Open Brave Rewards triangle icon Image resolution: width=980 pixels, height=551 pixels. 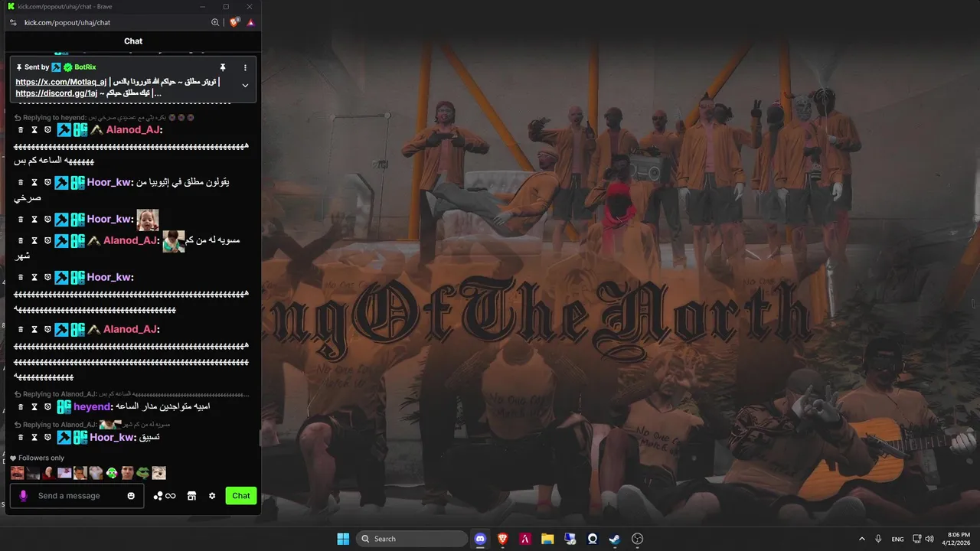(250, 22)
